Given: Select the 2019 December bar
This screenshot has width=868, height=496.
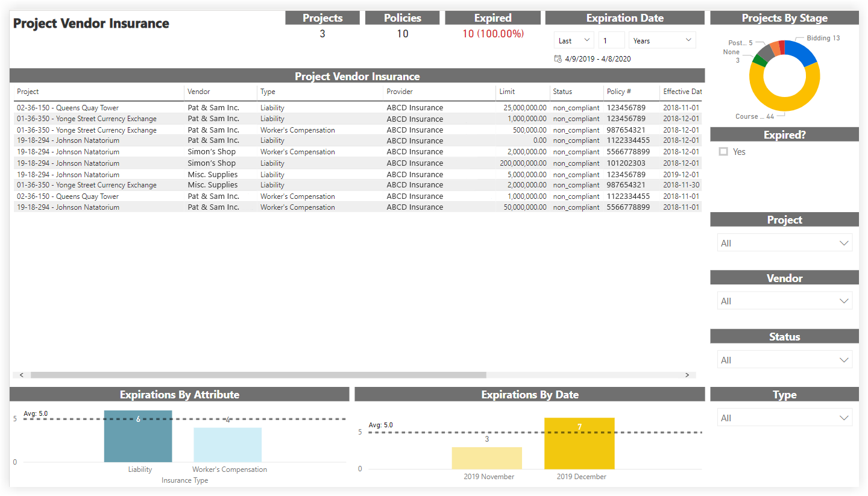Looking at the screenshot, I should pyautogui.click(x=579, y=444).
